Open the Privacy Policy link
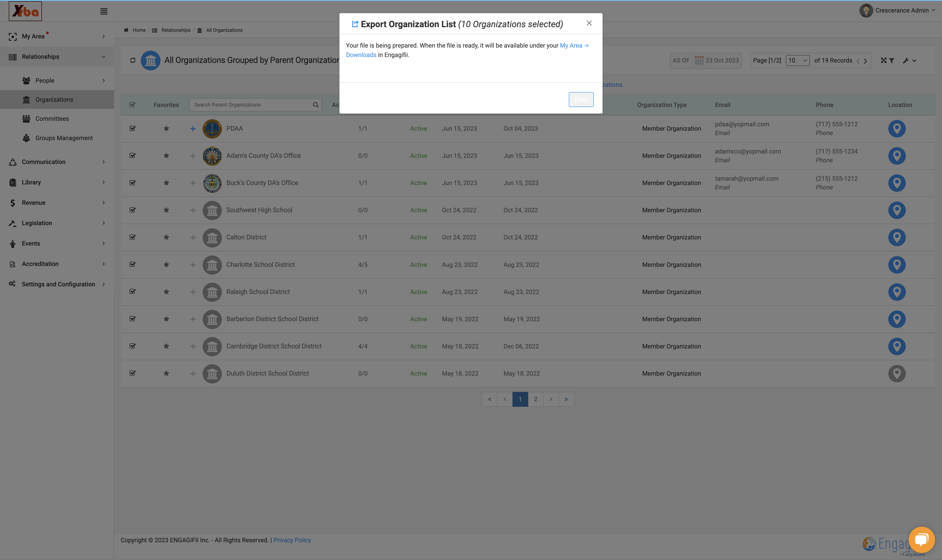The height and width of the screenshot is (560, 942). coord(292,540)
